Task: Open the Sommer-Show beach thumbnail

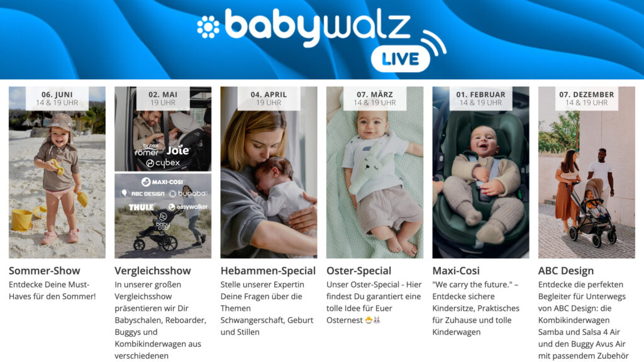Action: [x=57, y=172]
